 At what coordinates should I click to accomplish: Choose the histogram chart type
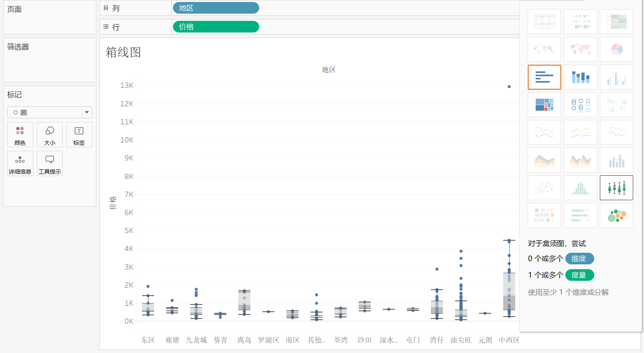pyautogui.click(x=580, y=188)
